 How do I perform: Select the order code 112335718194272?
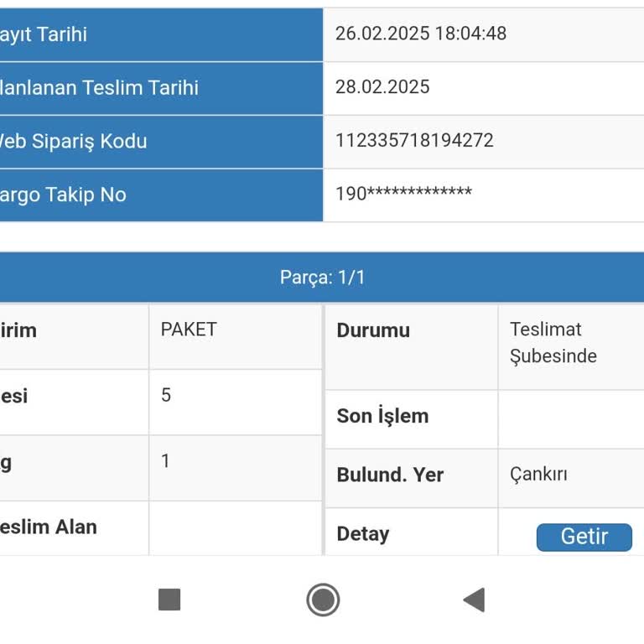tap(414, 141)
